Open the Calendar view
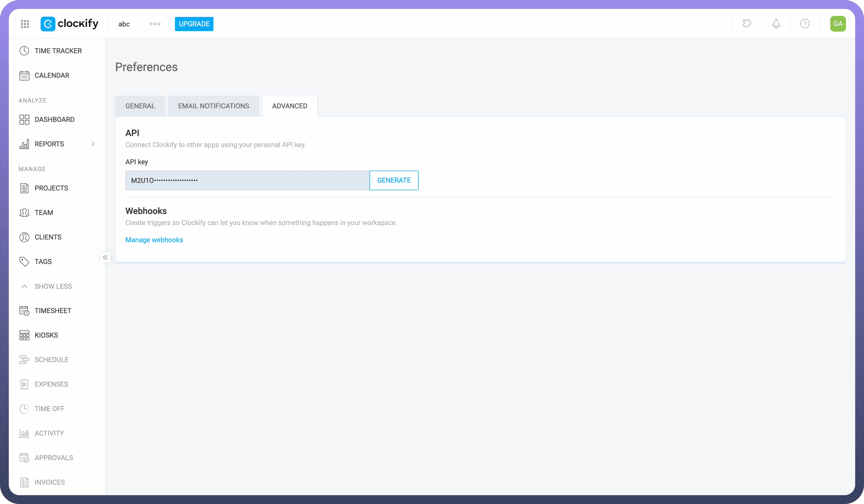The height and width of the screenshot is (504, 864). coord(52,75)
